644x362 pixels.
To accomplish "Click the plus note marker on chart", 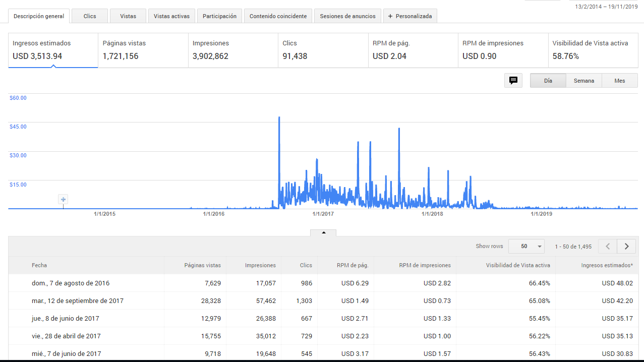I will coord(63,199).
